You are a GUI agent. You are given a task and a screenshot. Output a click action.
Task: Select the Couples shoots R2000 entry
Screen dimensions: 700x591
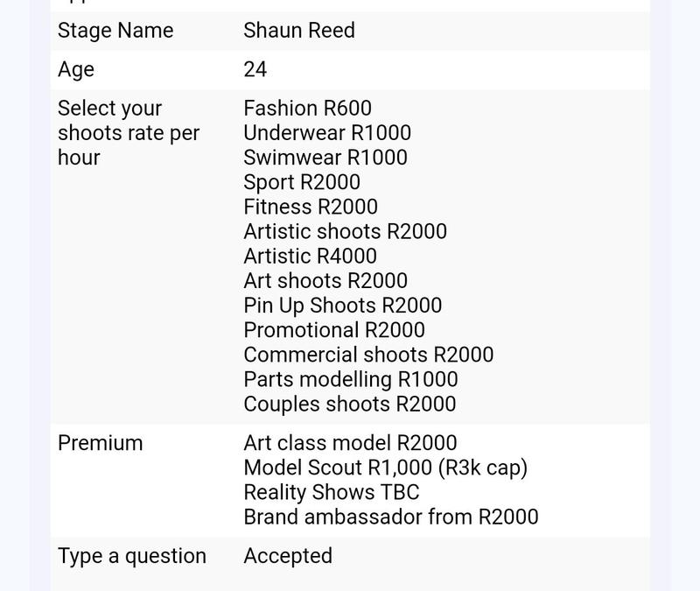tap(350, 404)
